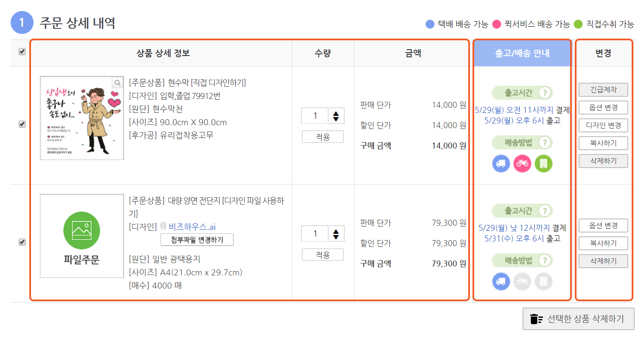The width and height of the screenshot is (644, 339).
Task: Toggle the select-all checkbox in header
Action: (x=22, y=51)
